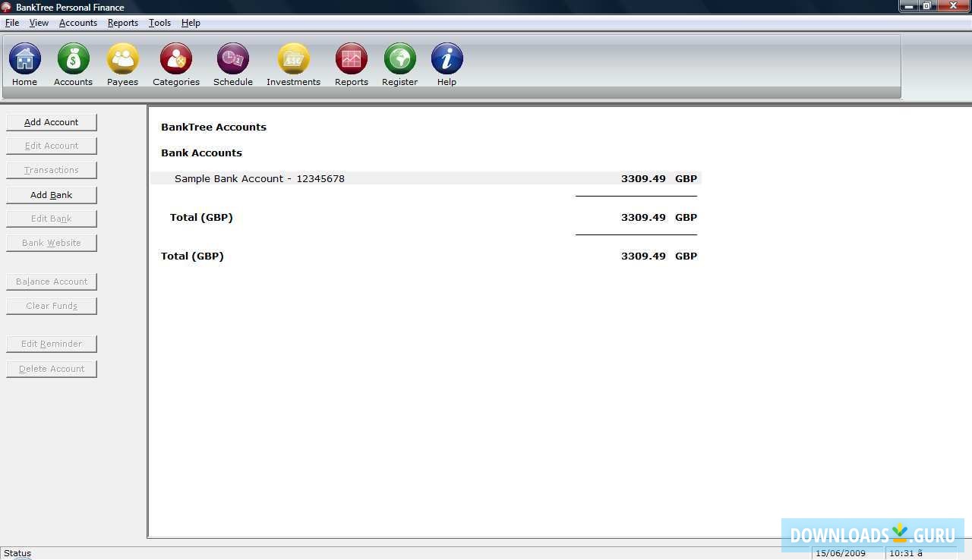Open the File menu
This screenshot has height=560, width=972.
pos(12,23)
